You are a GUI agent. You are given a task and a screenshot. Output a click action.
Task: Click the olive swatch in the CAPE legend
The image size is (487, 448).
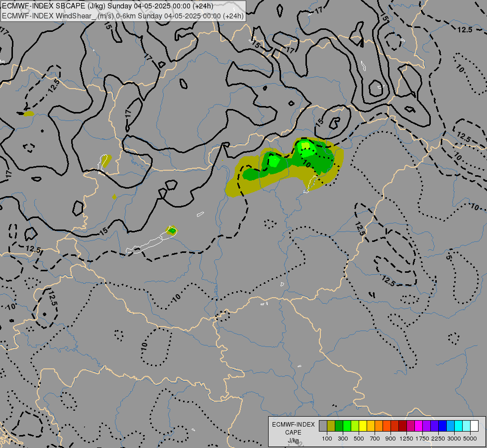click(x=331, y=426)
